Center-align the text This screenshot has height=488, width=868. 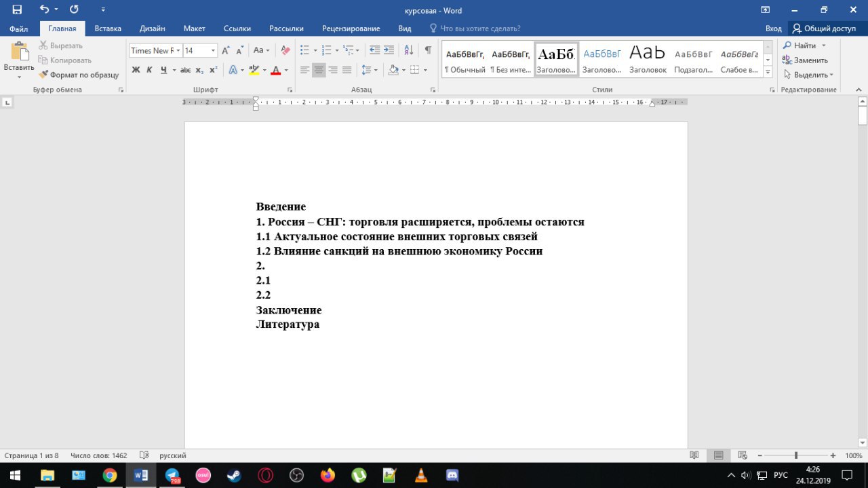coord(319,70)
